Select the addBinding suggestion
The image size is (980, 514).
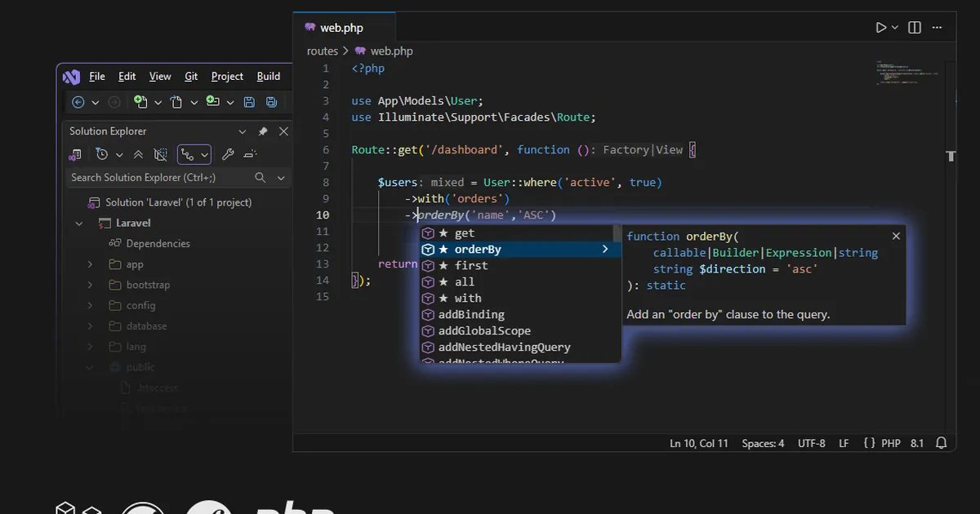point(520,315)
